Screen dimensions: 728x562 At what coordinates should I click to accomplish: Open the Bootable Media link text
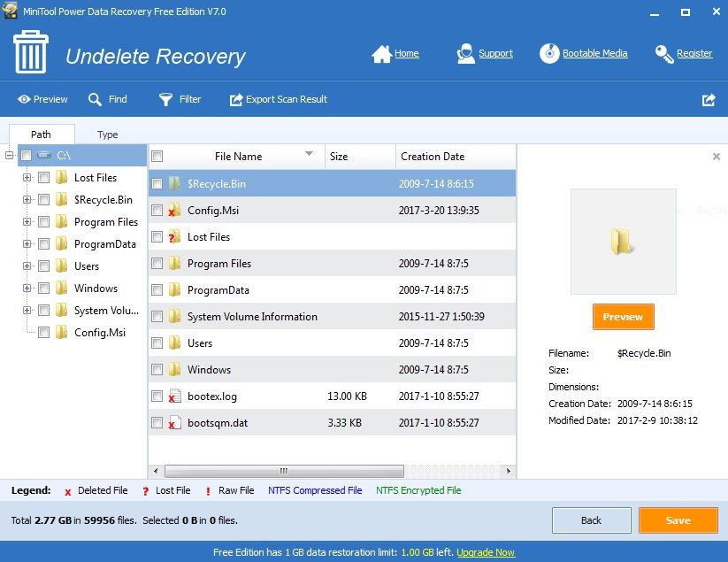[594, 53]
